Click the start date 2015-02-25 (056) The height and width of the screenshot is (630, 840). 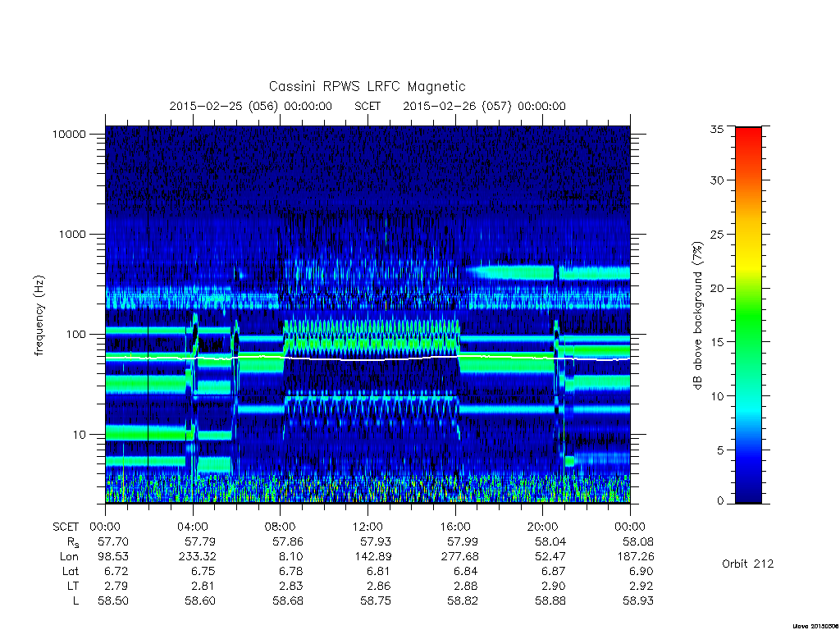(x=223, y=106)
